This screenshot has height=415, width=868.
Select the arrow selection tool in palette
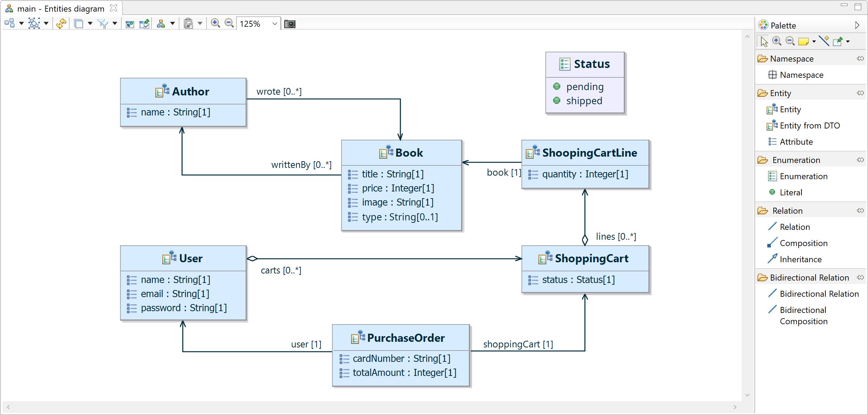click(x=763, y=42)
